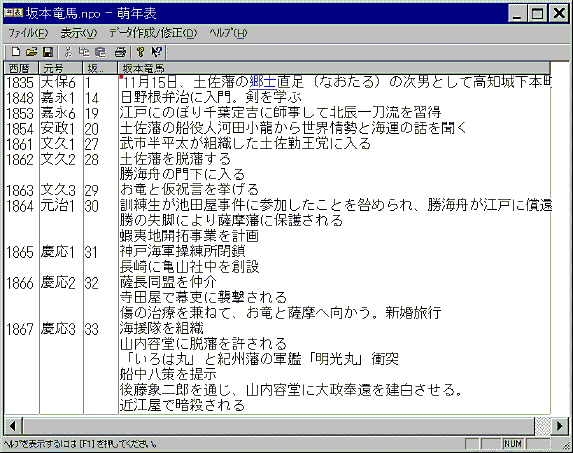This screenshot has height=453, width=573.
Task: Click the horizontal scrollbar left arrow
Action: pos(13,426)
